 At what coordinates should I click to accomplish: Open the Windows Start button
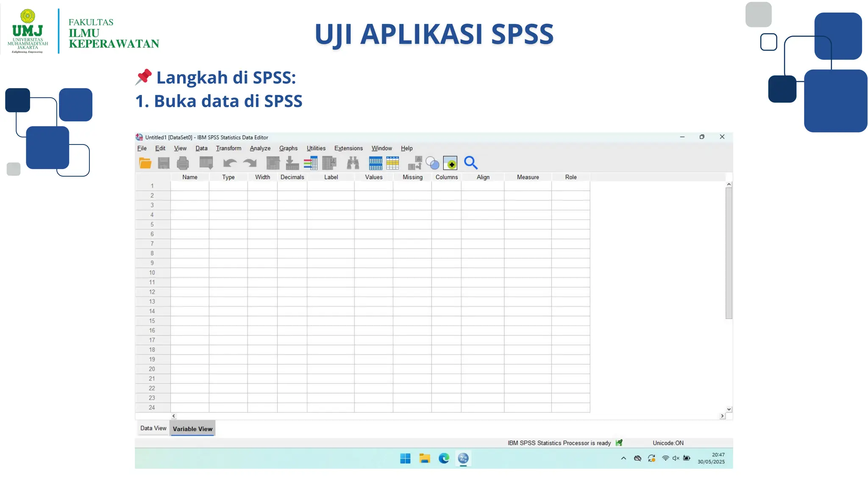pyautogui.click(x=405, y=458)
